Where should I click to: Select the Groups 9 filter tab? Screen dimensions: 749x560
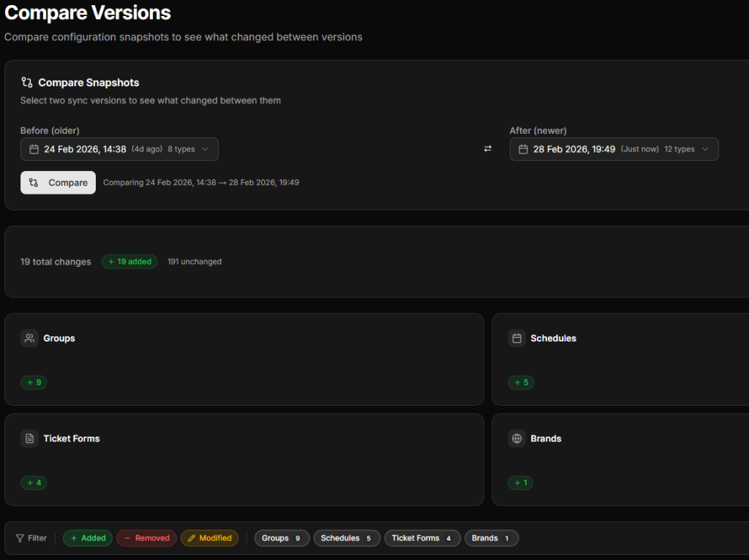pos(282,538)
